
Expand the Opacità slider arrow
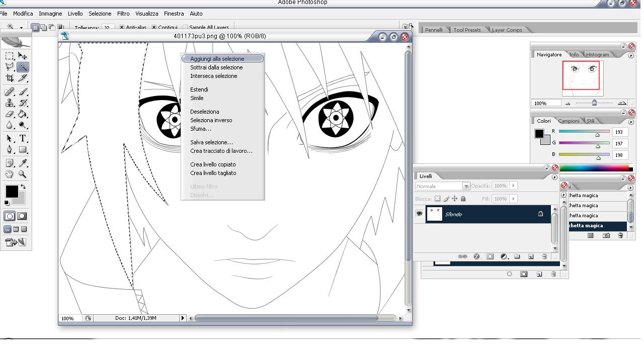click(513, 186)
